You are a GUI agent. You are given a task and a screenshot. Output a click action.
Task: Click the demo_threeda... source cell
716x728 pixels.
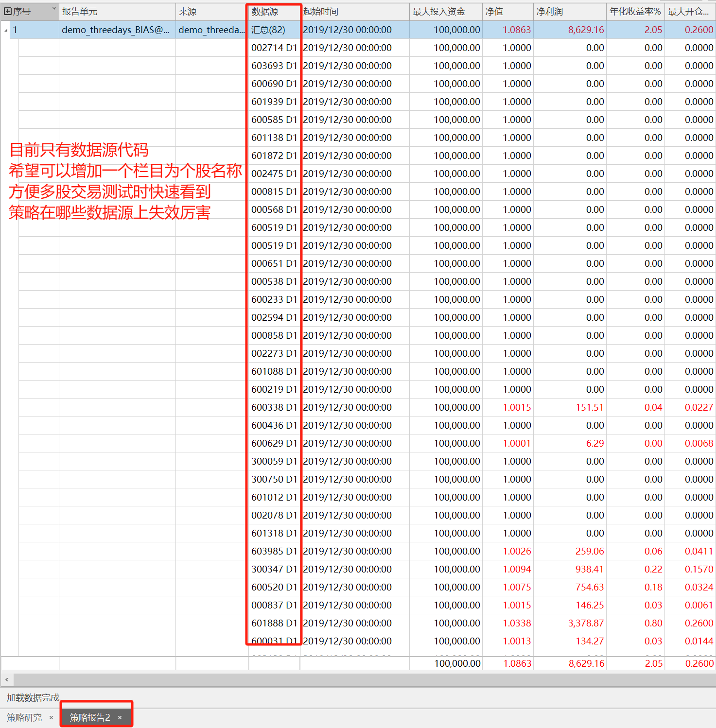coord(212,30)
